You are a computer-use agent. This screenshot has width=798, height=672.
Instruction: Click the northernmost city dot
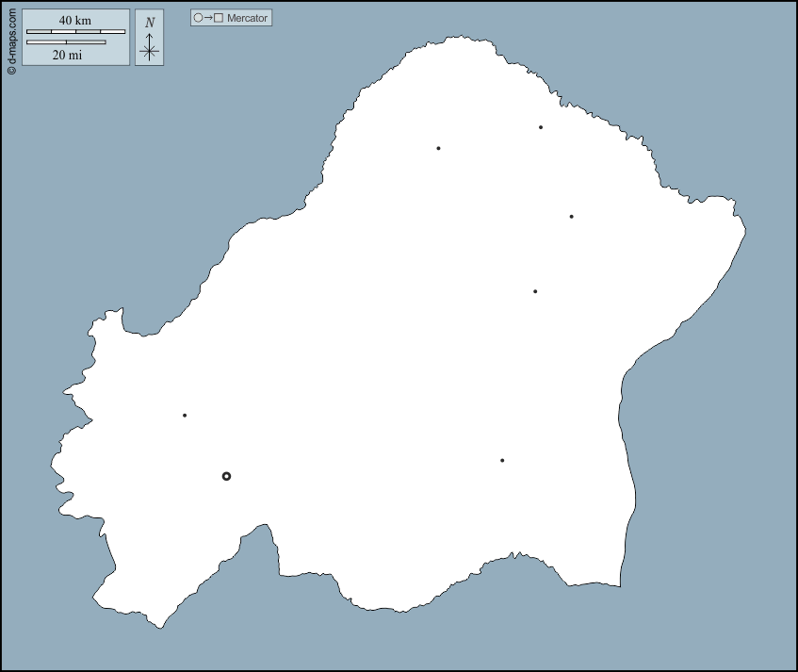[x=541, y=127]
